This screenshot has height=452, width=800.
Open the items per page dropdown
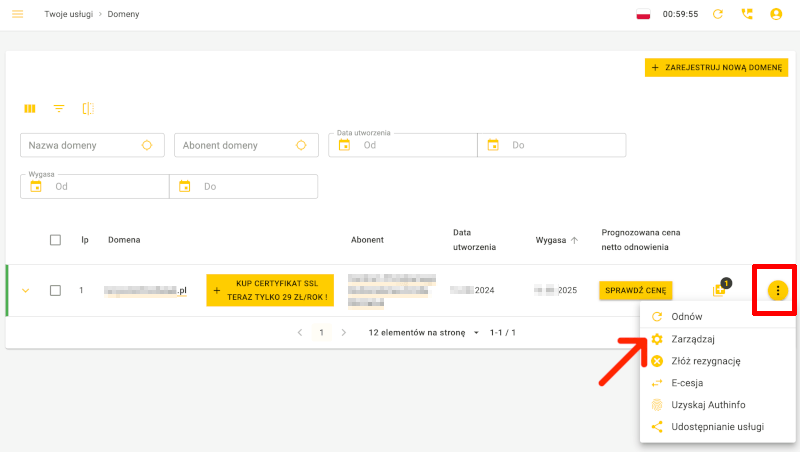click(x=424, y=332)
